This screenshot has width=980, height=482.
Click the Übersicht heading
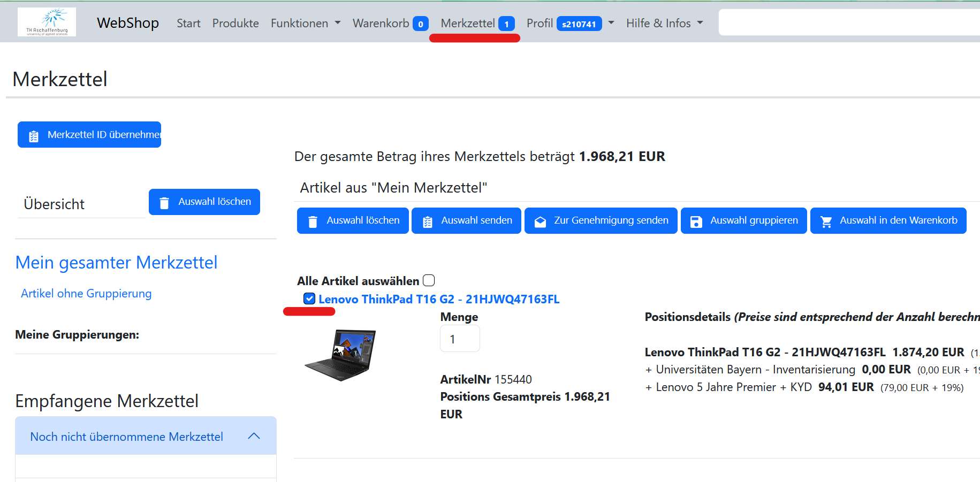click(x=54, y=204)
